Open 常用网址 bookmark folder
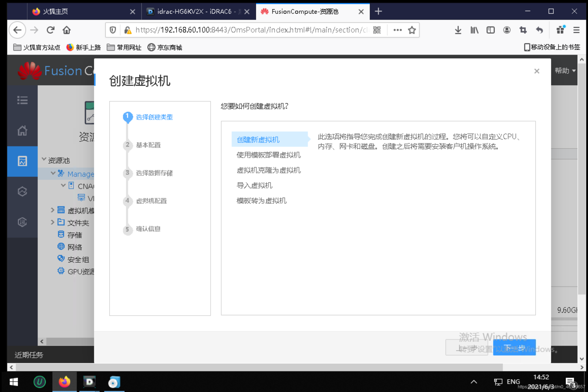This screenshot has width=588, height=392. tap(124, 47)
